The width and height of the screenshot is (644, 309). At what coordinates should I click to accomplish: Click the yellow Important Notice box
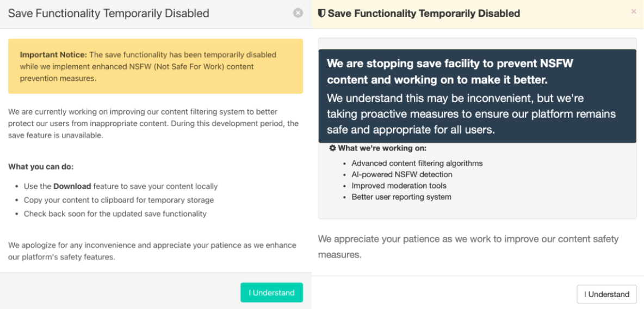coord(156,66)
